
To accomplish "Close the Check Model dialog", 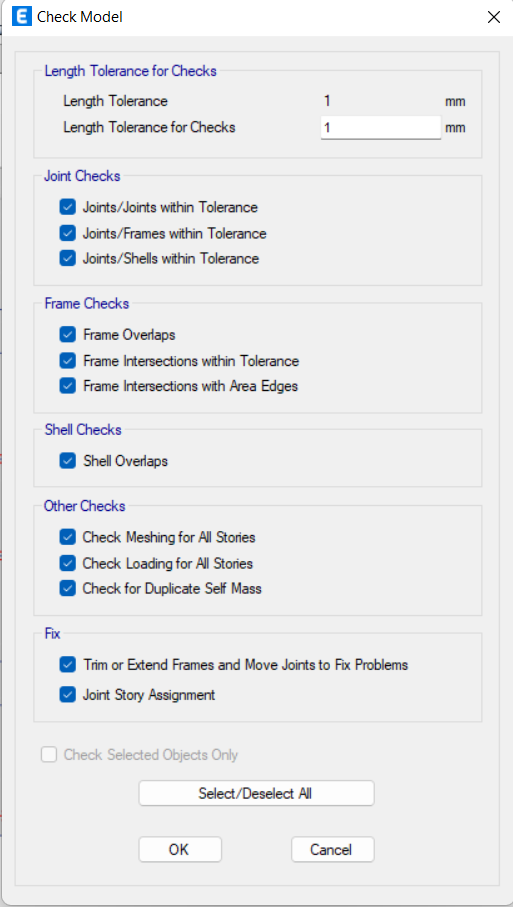I will click(x=493, y=17).
